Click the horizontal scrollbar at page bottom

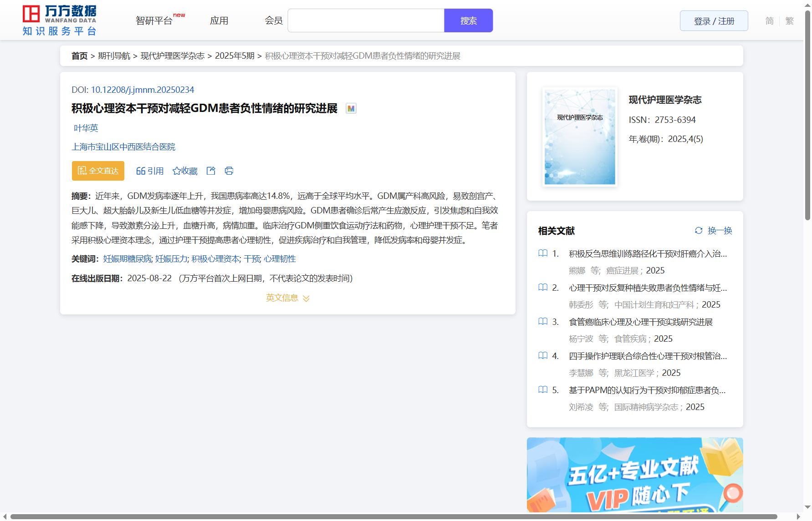[x=392, y=516]
